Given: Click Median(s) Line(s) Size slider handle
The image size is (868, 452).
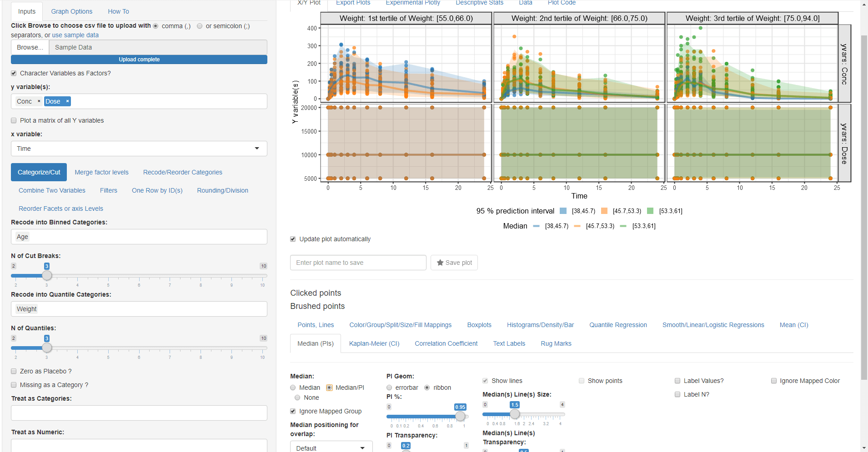Looking at the screenshot, I should (515, 414).
